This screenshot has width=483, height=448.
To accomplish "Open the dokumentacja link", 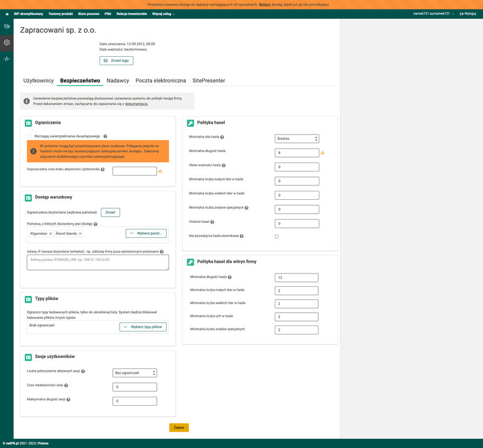I will [136, 104].
